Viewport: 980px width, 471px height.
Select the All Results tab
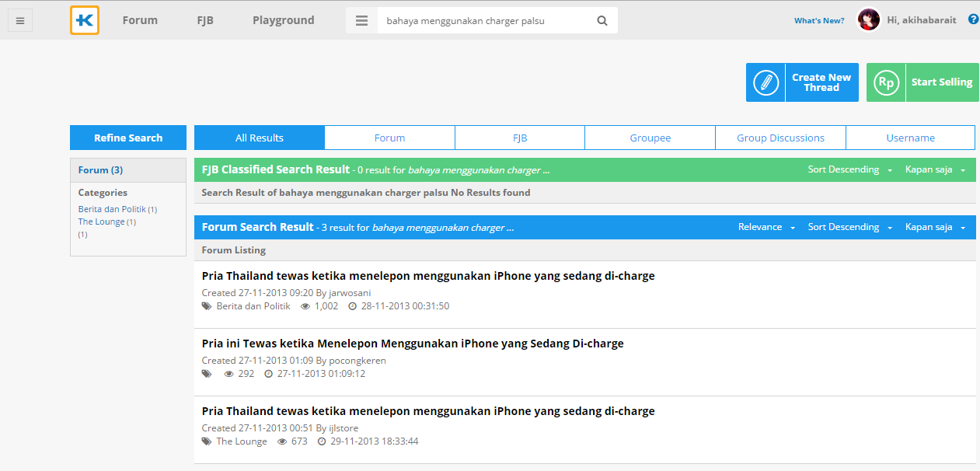[x=260, y=138]
